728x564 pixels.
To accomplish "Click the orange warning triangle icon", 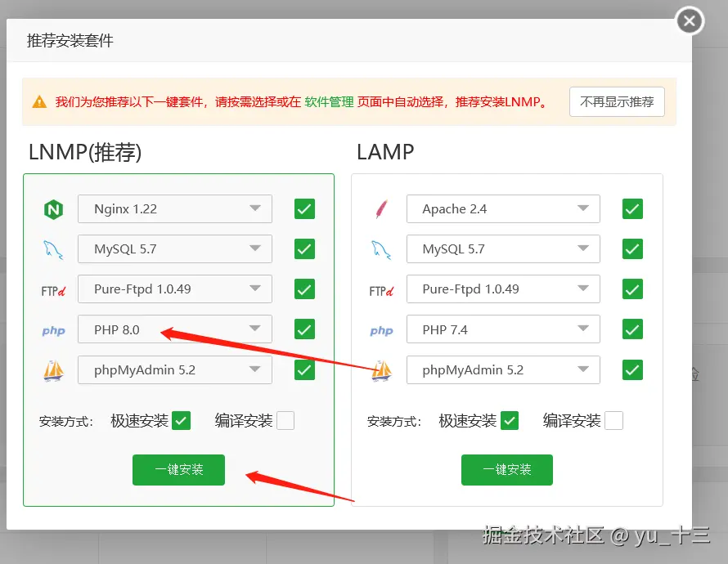I will (x=39, y=101).
